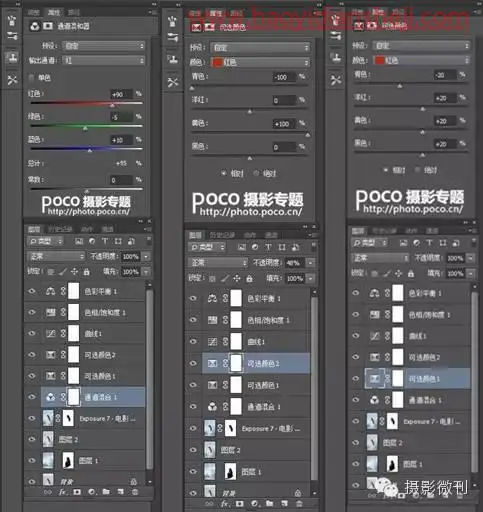This screenshot has height=512, width=483.
Task: Open fill 100% arrow in left Layers panel
Action: click(146, 272)
